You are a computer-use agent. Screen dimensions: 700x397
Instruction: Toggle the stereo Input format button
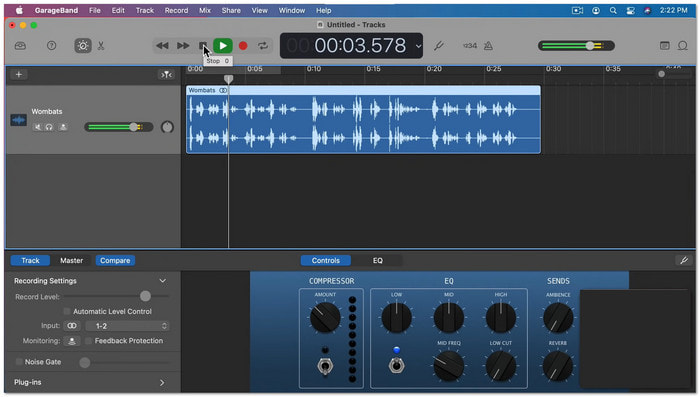coord(72,326)
